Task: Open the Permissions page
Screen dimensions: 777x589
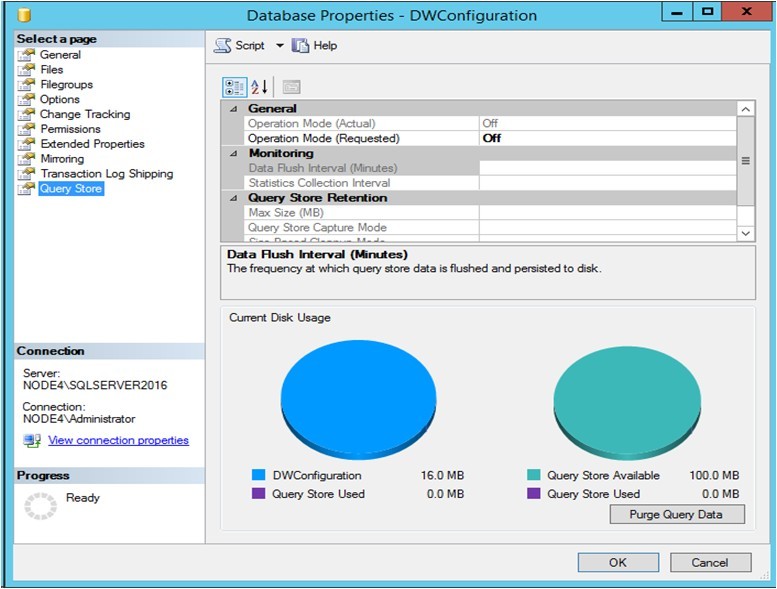Action: 70,129
